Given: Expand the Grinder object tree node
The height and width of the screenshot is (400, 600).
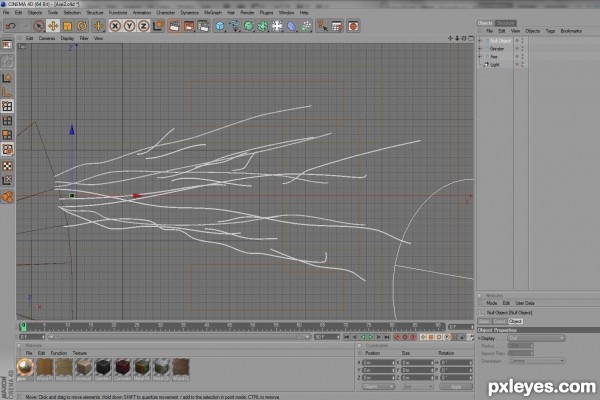Looking at the screenshot, I should point(480,49).
